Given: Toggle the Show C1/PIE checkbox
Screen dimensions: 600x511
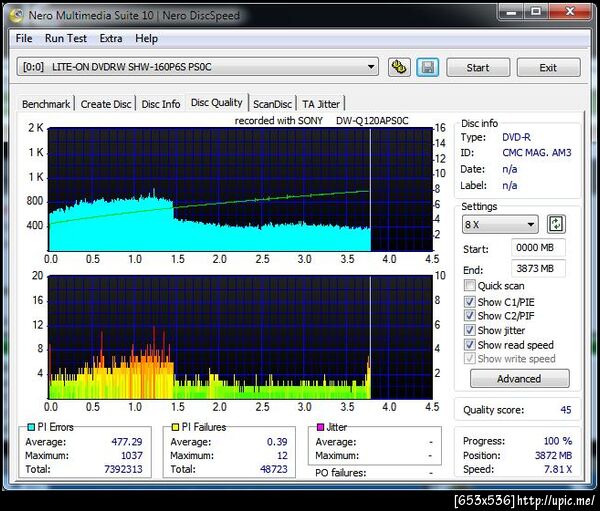Looking at the screenshot, I should pos(470,301).
